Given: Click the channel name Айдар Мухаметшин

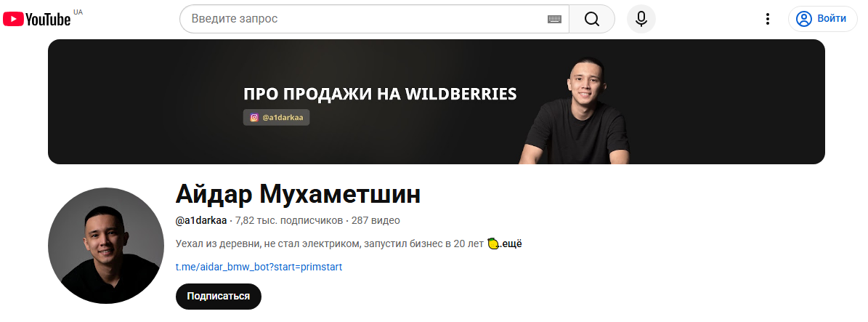Looking at the screenshot, I should click(298, 195).
